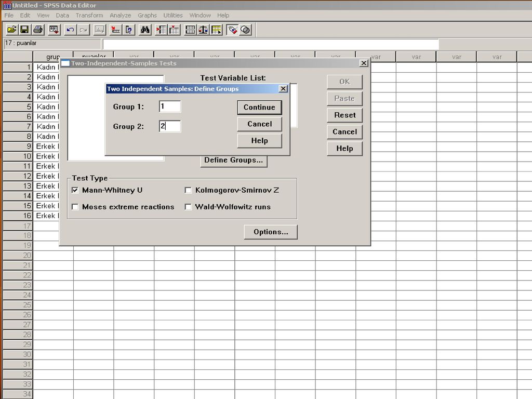Screen dimensions: 532x399
Task: Toggle the Mann-Whitney U checkbox
Action: tap(75, 190)
